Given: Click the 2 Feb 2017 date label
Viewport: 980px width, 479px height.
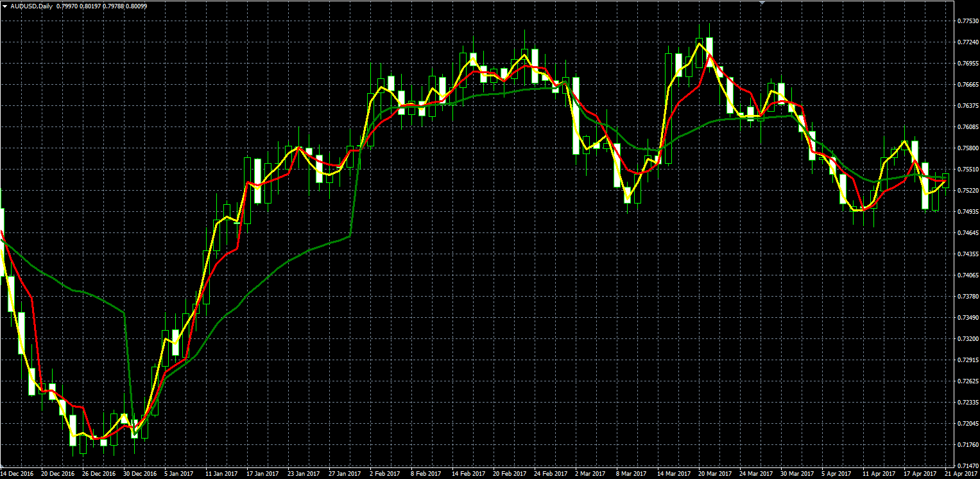Looking at the screenshot, I should pyautogui.click(x=384, y=474).
